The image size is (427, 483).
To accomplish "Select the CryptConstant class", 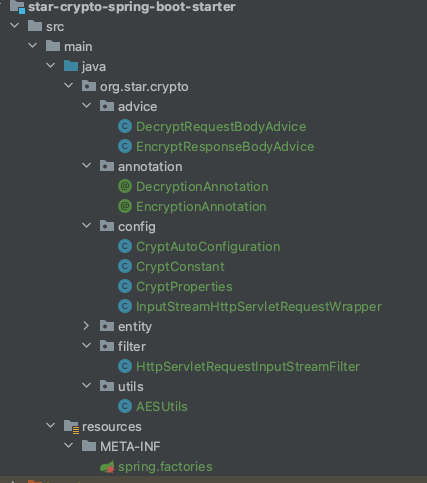I will tap(180, 267).
